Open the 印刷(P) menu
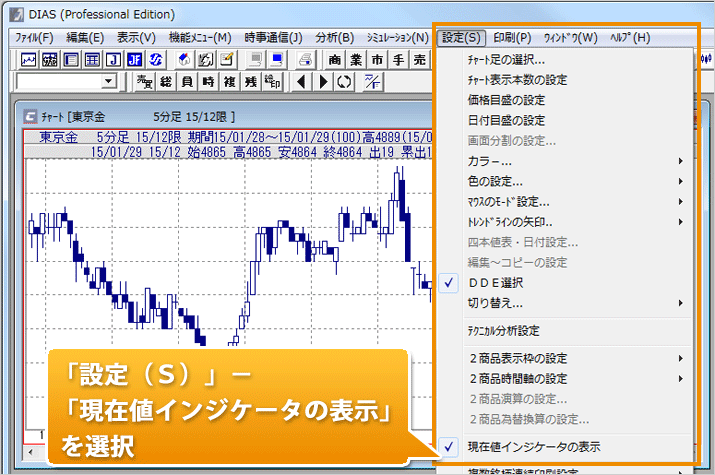 (511, 38)
